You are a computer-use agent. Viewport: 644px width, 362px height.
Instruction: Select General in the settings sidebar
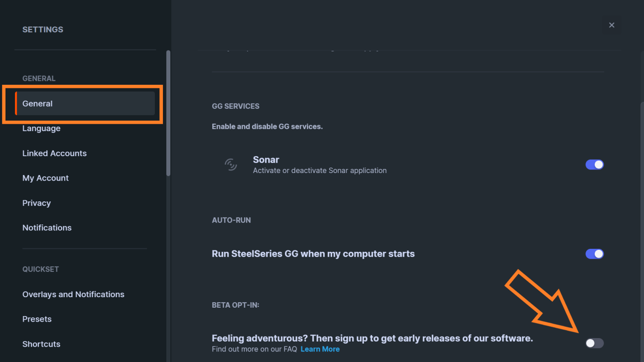(85, 104)
